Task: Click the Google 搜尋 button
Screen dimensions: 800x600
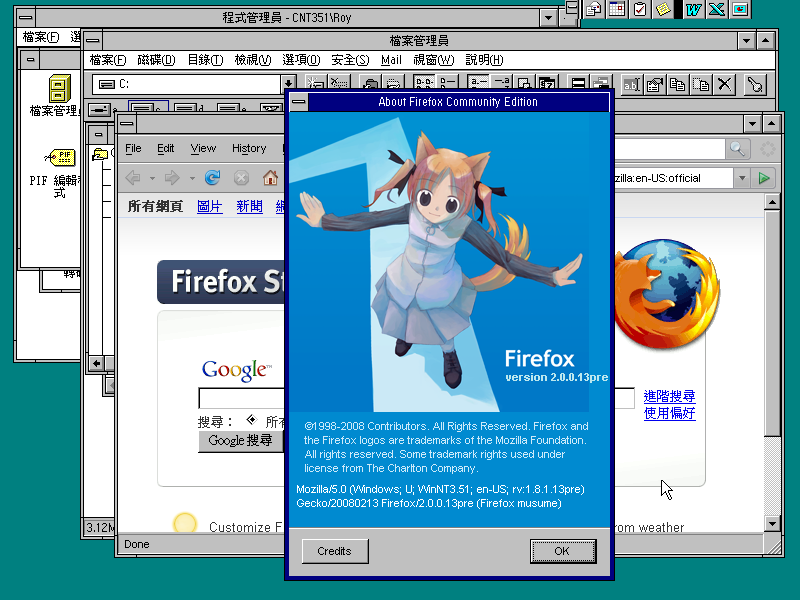Action: tap(240, 441)
